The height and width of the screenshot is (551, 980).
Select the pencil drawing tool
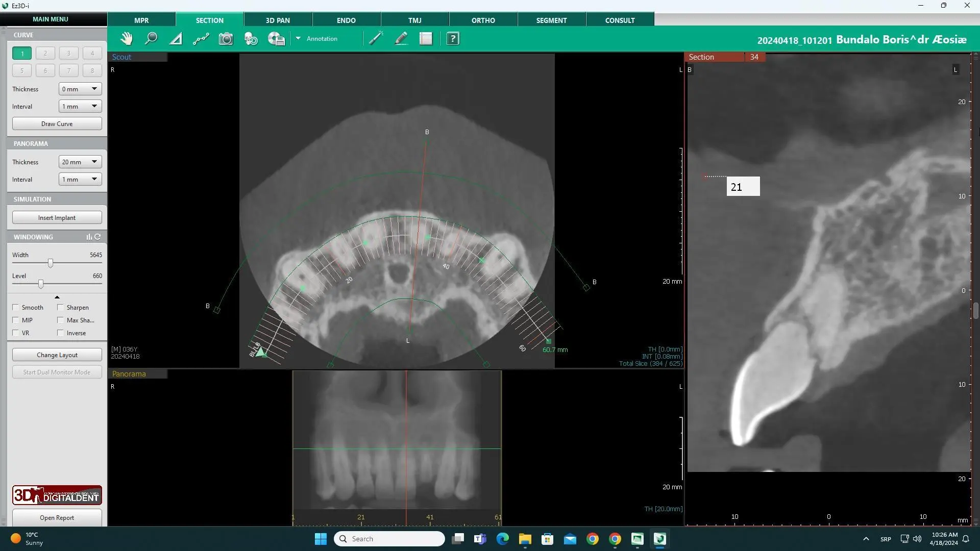(401, 39)
